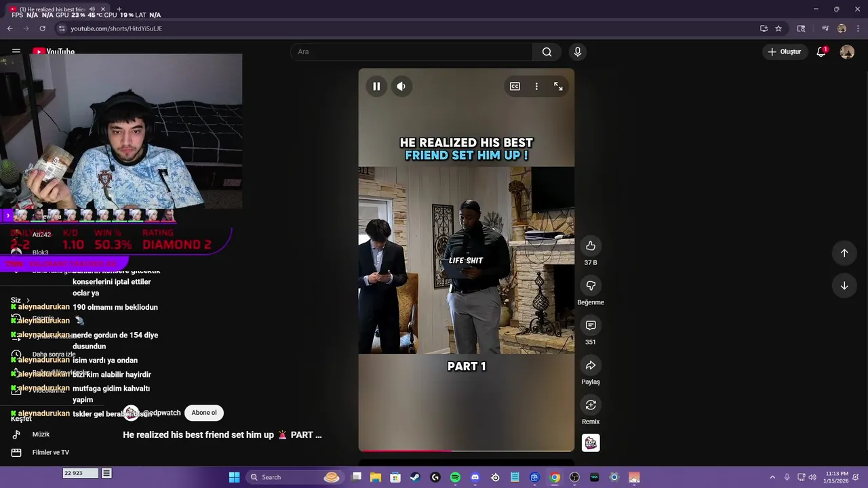Dislike the Short via the Beğenme icon
868x488 pixels.
click(591, 285)
